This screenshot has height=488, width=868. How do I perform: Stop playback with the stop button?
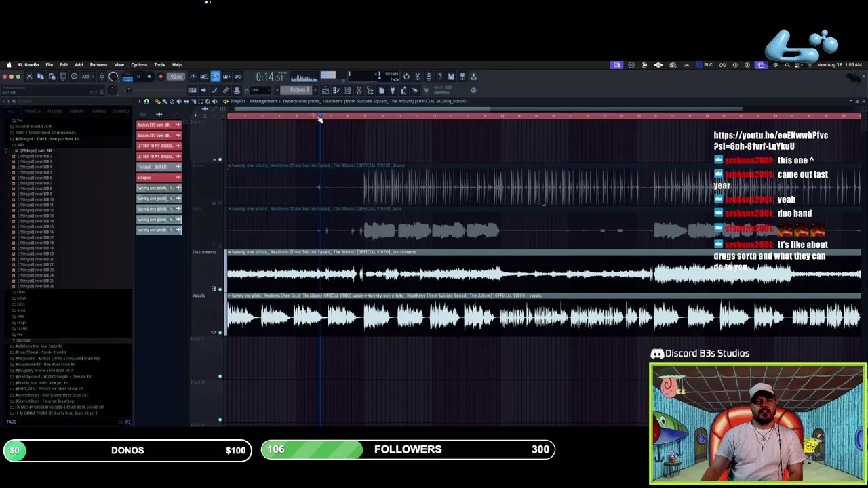pos(149,77)
